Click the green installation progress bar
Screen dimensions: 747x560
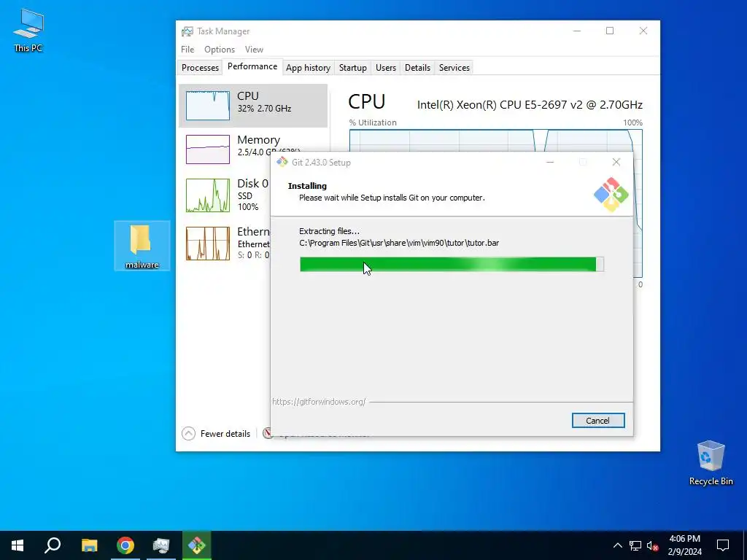(452, 264)
